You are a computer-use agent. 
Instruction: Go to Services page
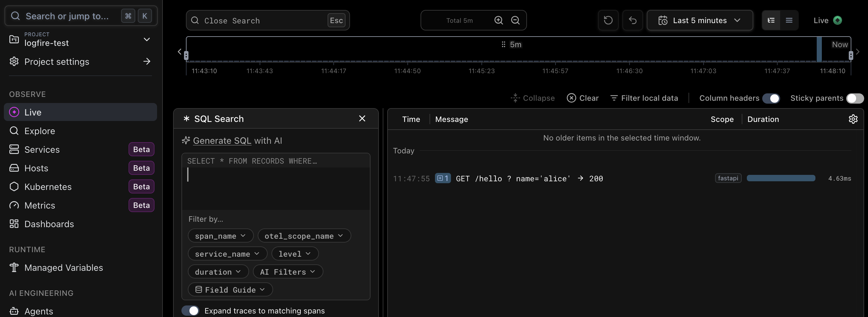tap(80, 150)
